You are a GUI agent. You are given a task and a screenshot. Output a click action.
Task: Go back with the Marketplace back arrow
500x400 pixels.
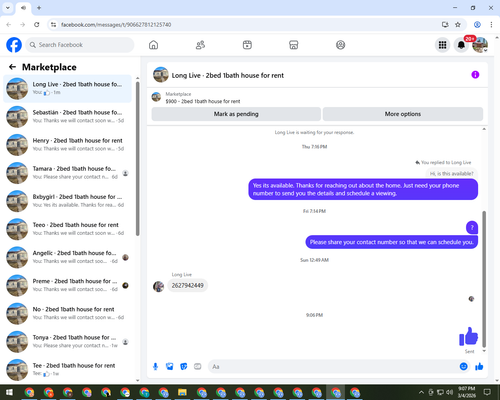12,67
